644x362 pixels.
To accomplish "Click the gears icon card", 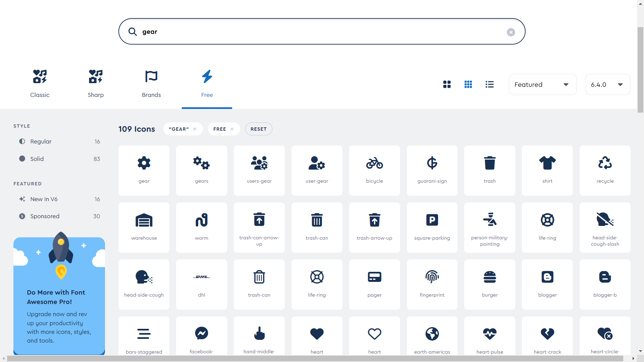I will coord(201,170).
